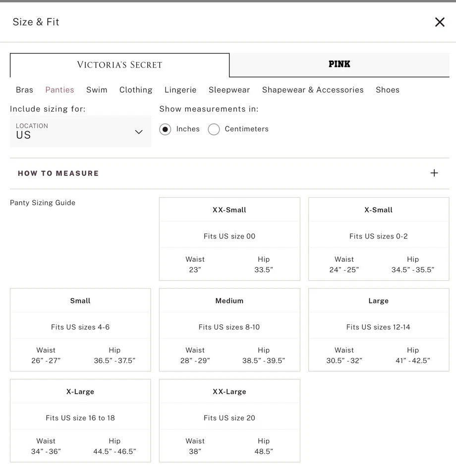
Task: Click the 34.5” - 35.5” hip value
Action: coord(413,270)
